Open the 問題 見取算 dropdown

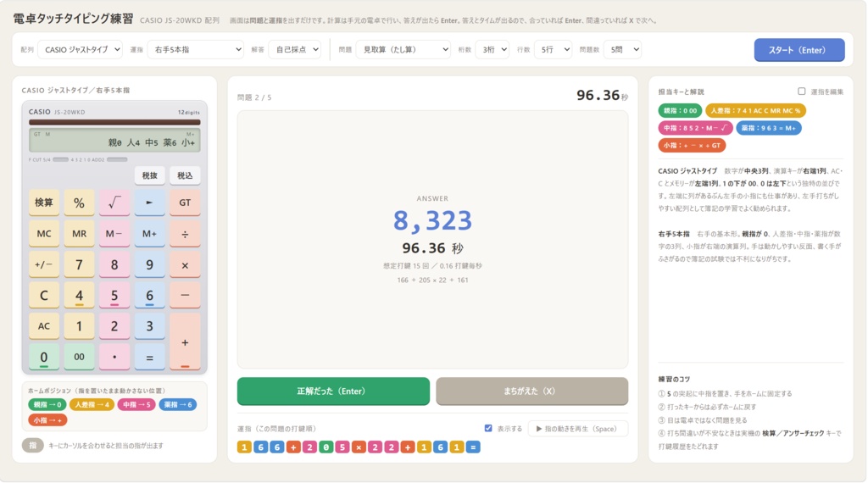point(403,49)
